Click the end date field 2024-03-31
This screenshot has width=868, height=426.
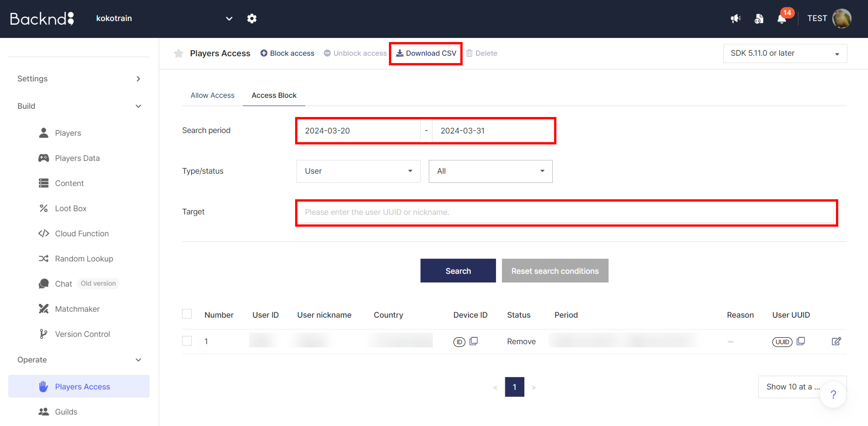(493, 131)
